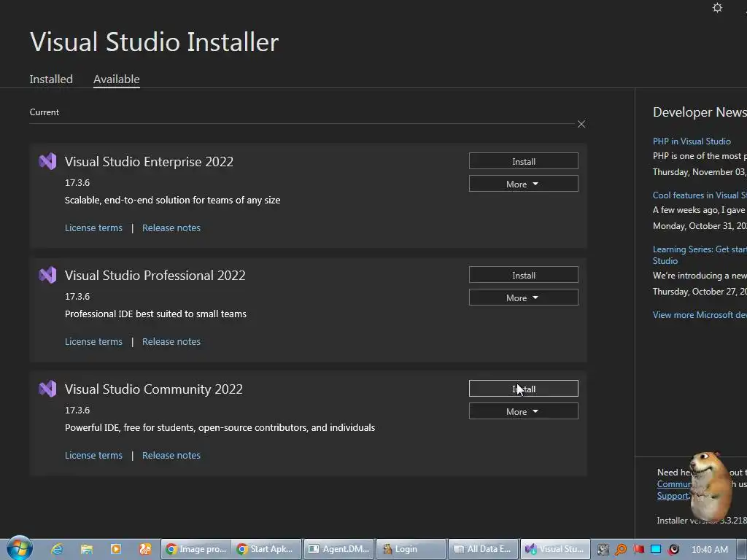Click the Scalable end-to-end solution description text

tap(172, 200)
